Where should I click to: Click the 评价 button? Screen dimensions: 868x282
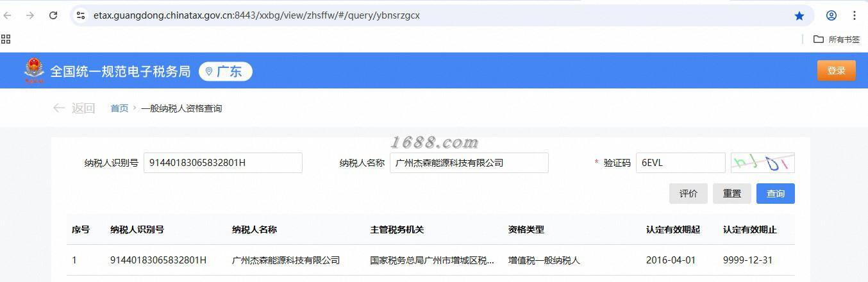(689, 194)
